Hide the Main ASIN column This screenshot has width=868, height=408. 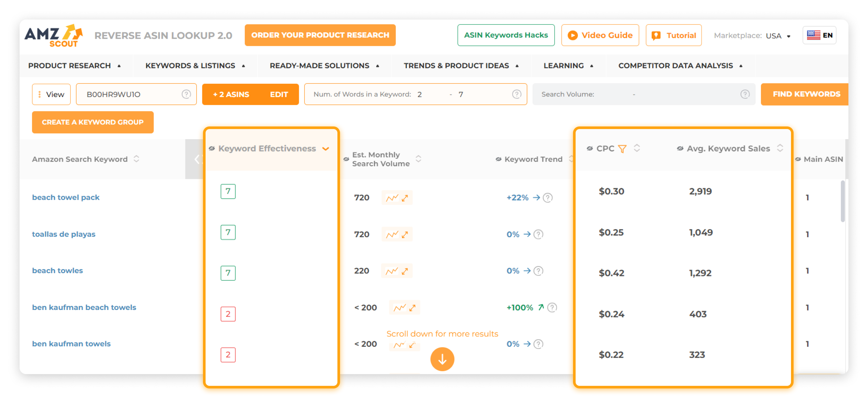tap(798, 159)
